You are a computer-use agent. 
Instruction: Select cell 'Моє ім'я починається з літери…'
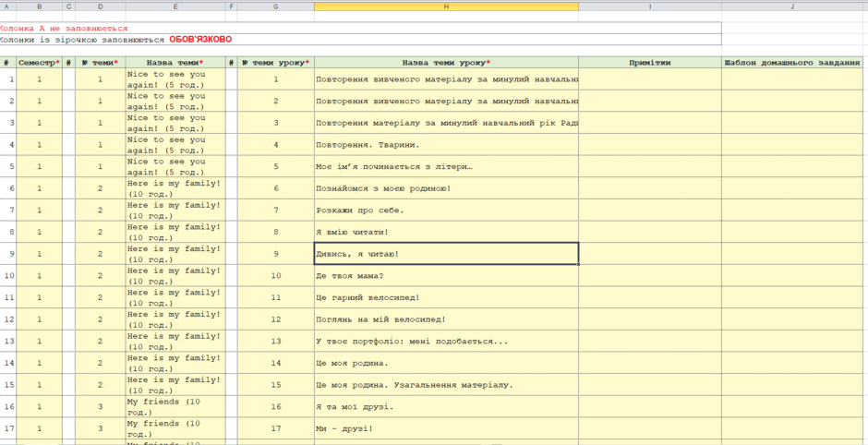click(446, 166)
